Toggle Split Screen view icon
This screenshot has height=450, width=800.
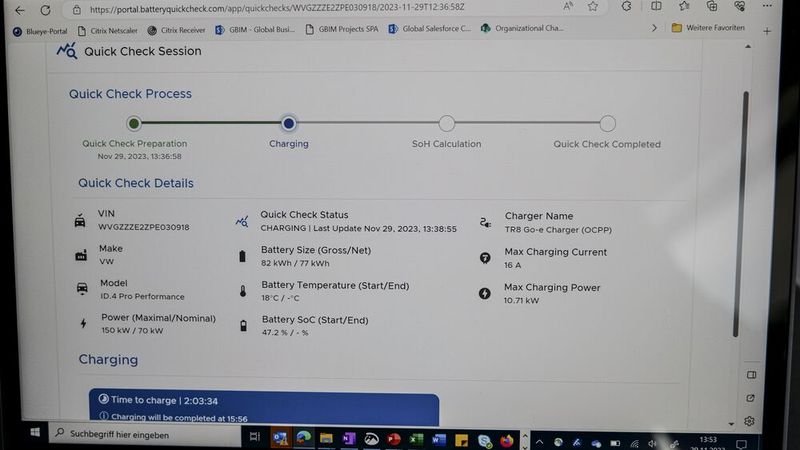pos(656,6)
